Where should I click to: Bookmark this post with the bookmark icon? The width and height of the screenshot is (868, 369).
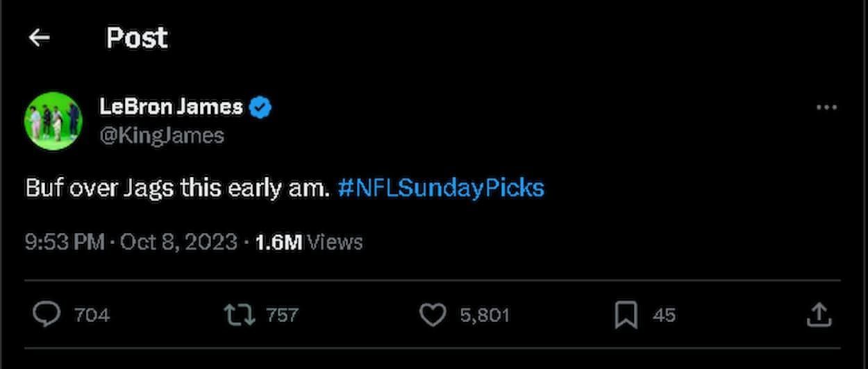click(x=626, y=316)
